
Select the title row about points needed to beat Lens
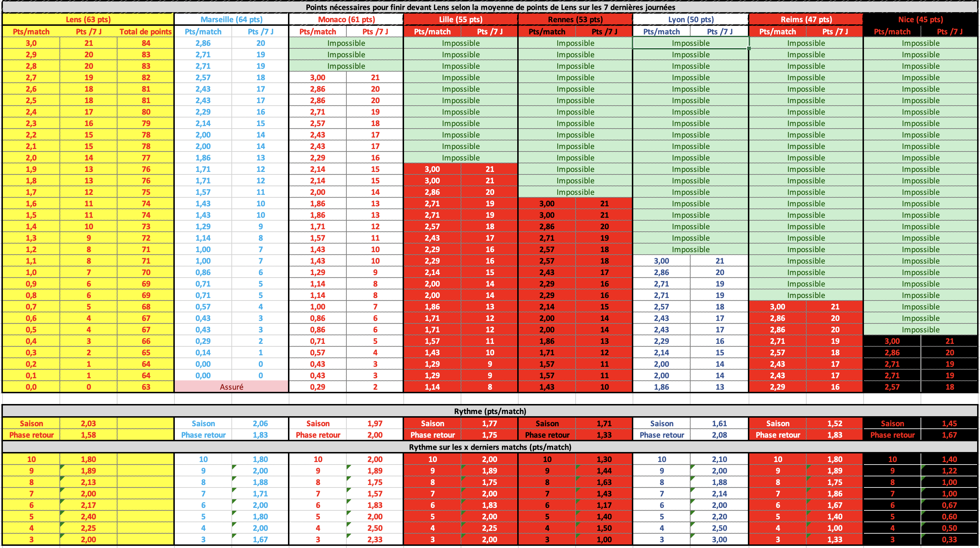(x=490, y=7)
